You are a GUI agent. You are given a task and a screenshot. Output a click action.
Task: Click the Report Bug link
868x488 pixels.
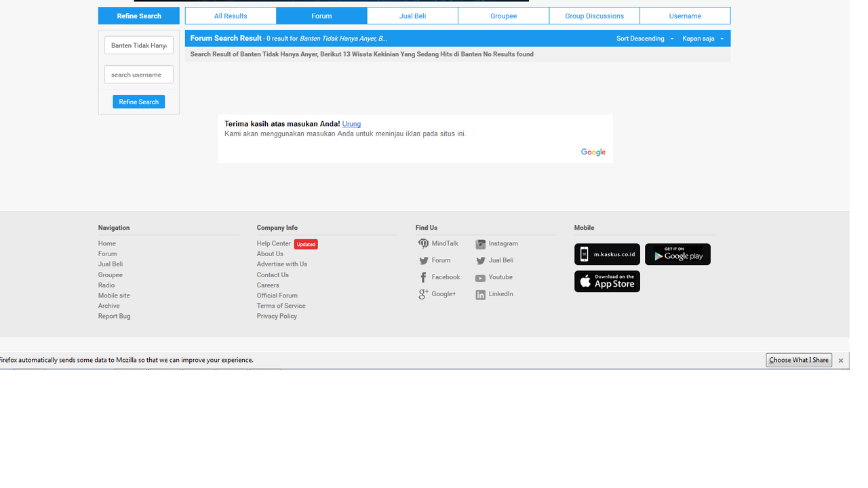[x=114, y=317]
